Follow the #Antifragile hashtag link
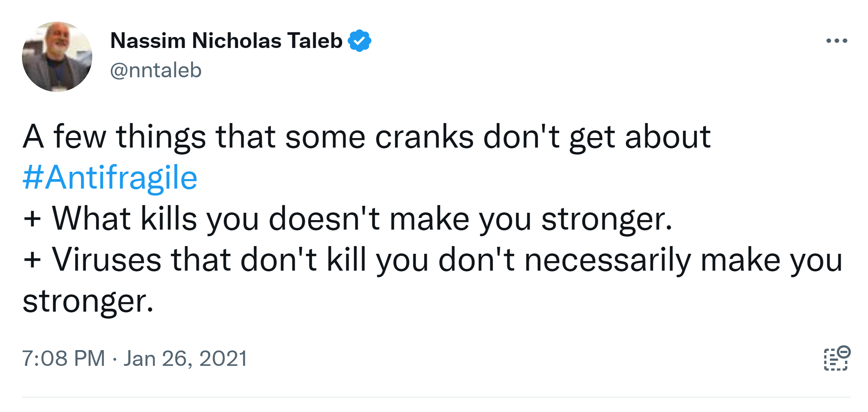 [110, 178]
